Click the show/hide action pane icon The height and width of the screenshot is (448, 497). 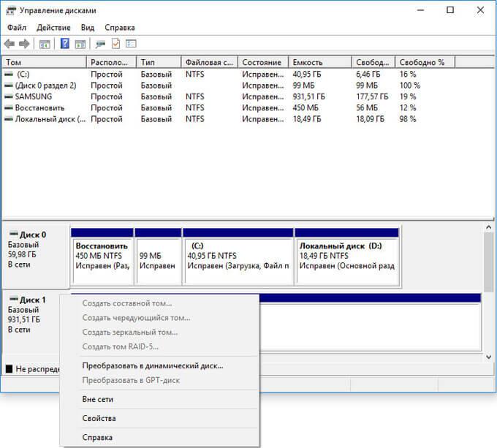[x=79, y=44]
